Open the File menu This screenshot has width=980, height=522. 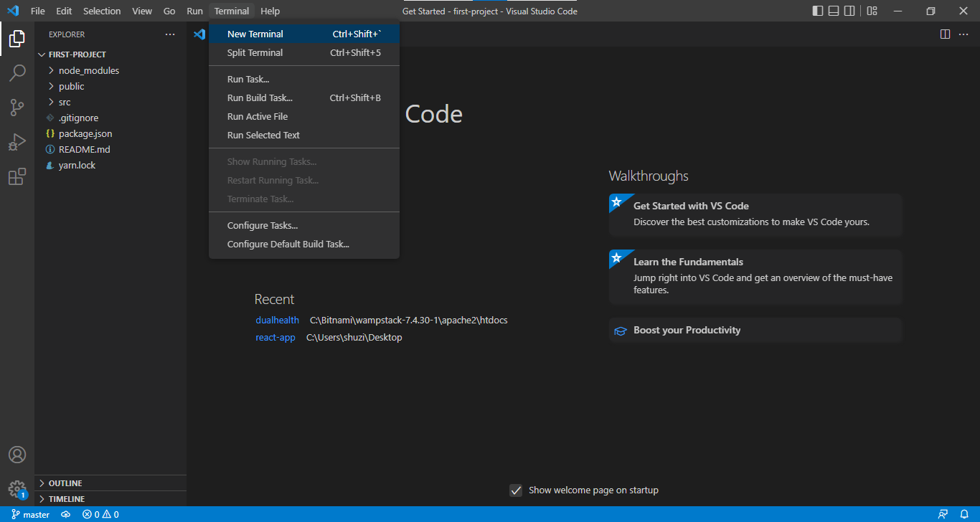38,11
